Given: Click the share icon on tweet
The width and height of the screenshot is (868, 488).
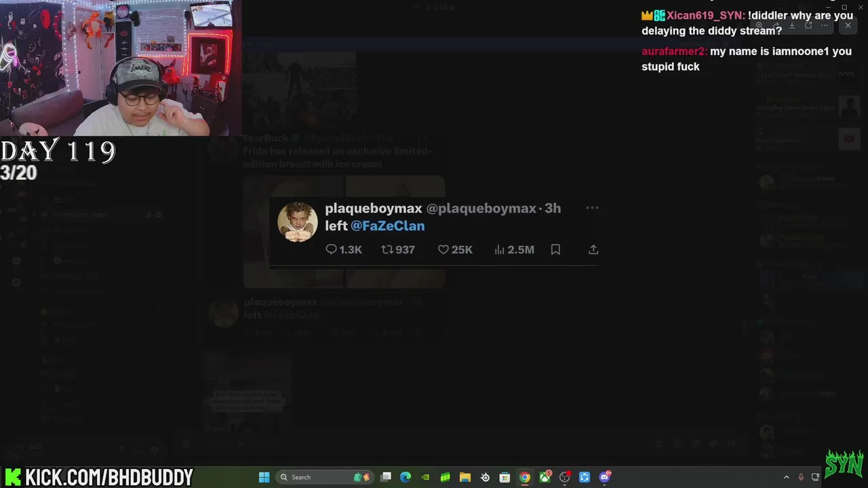Looking at the screenshot, I should 593,249.
